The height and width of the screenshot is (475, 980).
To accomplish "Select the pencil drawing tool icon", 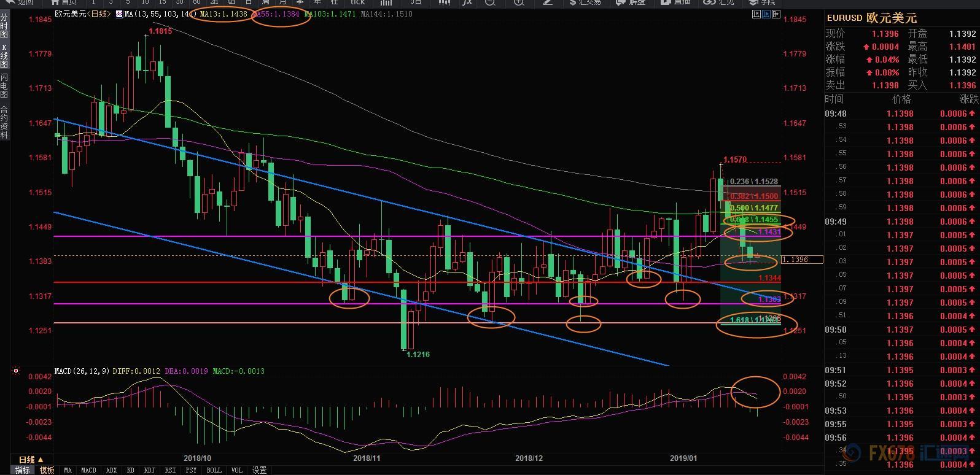I will (x=548, y=2).
